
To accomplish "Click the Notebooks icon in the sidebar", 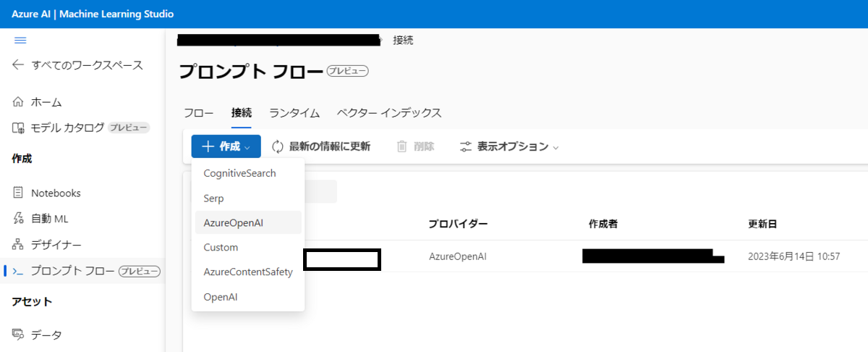I will click(19, 193).
